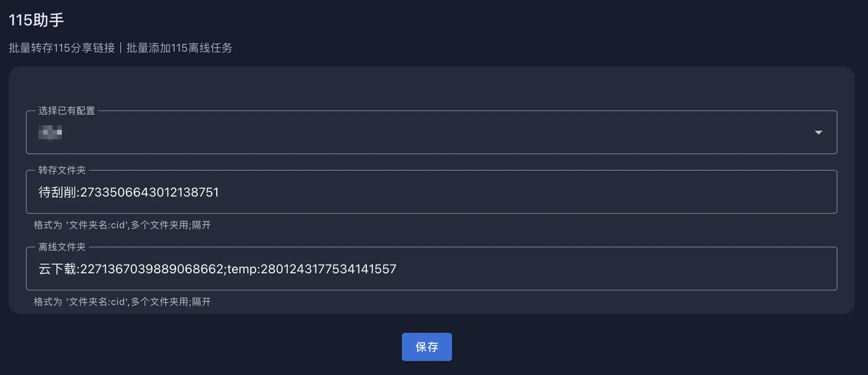Click the 批量转存115分享链接 subtitle text
The height and width of the screenshot is (375, 868).
point(62,48)
